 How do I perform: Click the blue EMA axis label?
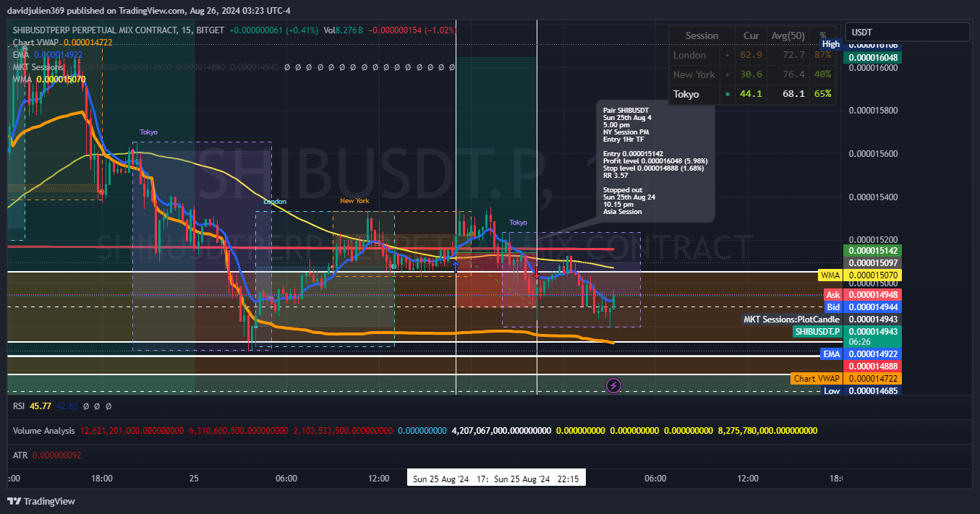pos(831,354)
